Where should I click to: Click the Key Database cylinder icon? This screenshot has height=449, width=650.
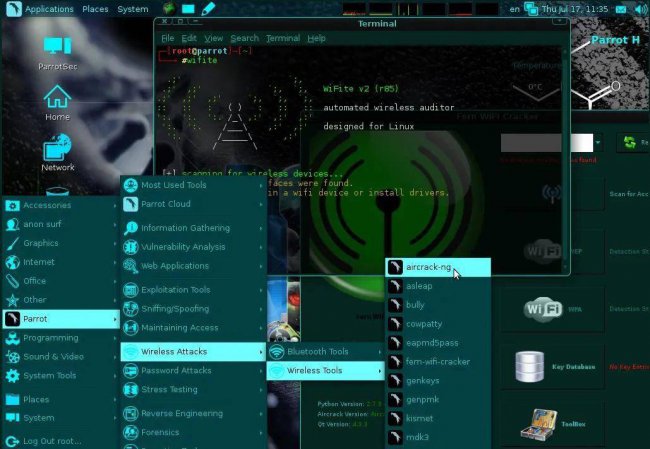[529, 366]
